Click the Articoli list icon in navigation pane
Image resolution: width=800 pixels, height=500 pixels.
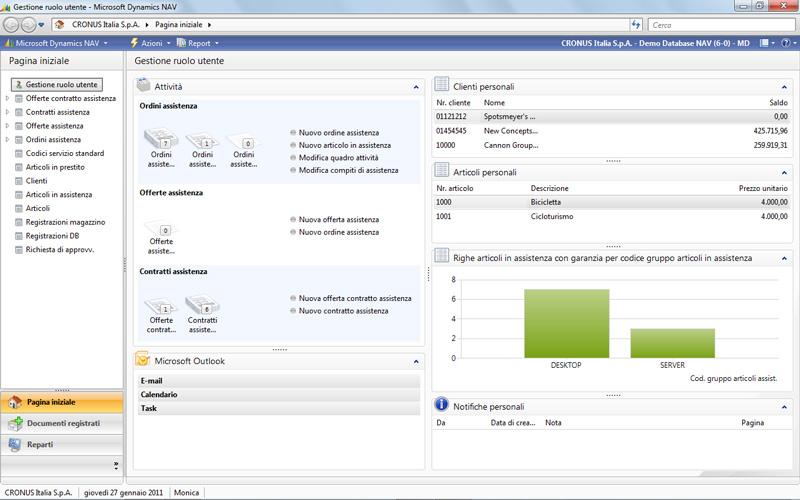pos(19,209)
